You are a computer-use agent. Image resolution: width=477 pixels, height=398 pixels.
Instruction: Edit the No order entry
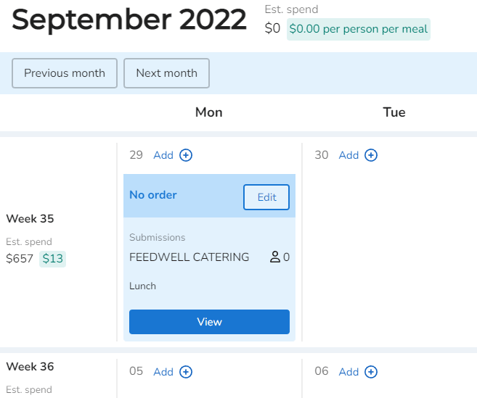(266, 197)
